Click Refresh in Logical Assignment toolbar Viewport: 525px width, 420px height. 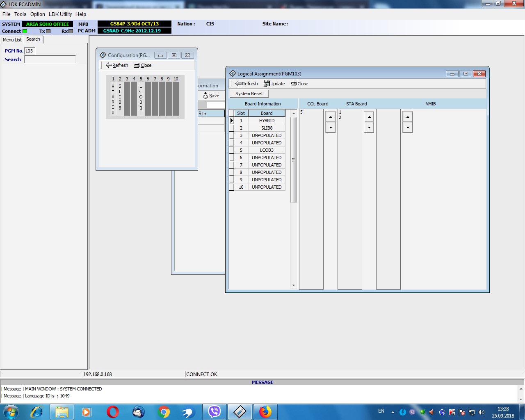[x=247, y=84]
